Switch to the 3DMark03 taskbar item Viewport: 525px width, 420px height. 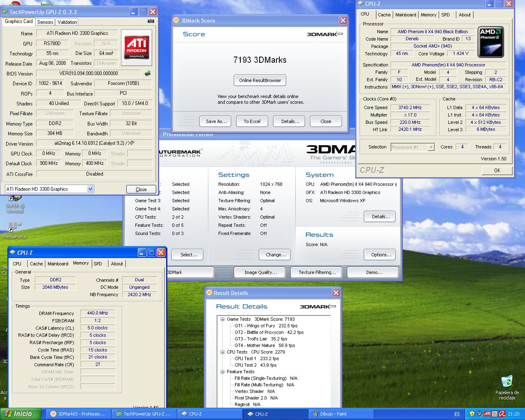[78, 414]
